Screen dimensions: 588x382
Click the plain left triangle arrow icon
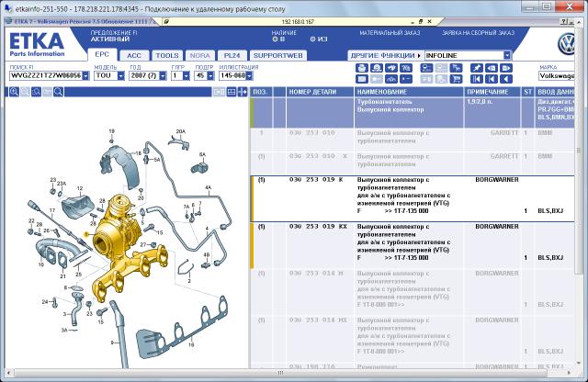[x=506, y=79]
